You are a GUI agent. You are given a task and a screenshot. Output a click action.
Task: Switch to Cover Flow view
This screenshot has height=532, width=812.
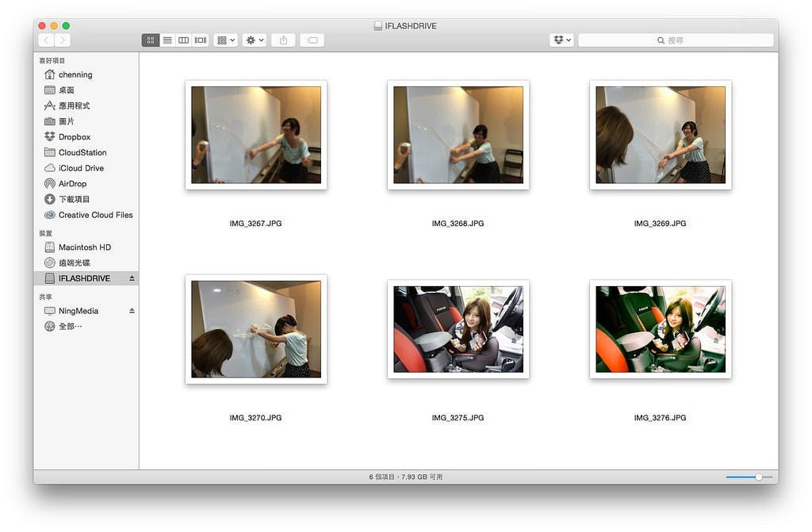[201, 40]
